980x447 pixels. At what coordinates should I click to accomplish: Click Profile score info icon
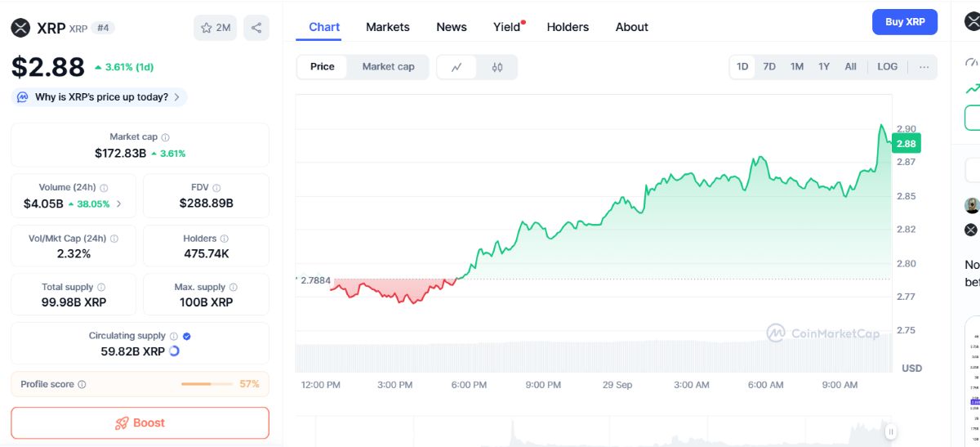(82, 385)
